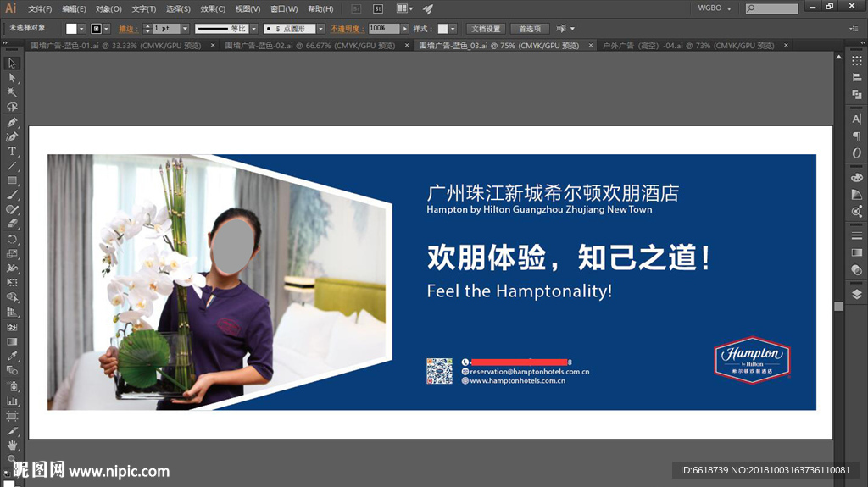This screenshot has height=487, width=868.
Task: Open the Layers panel icon
Action: tap(857, 294)
